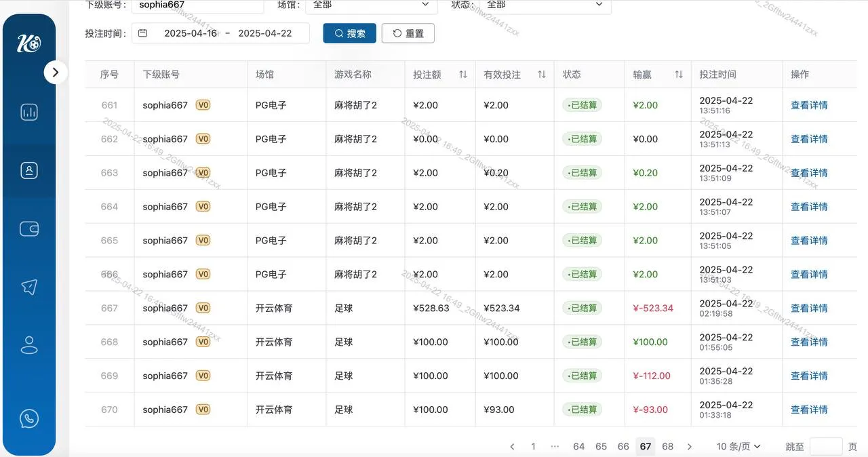868x457 pixels.
Task: Click the K-sports logo at the top
Action: pos(28,43)
